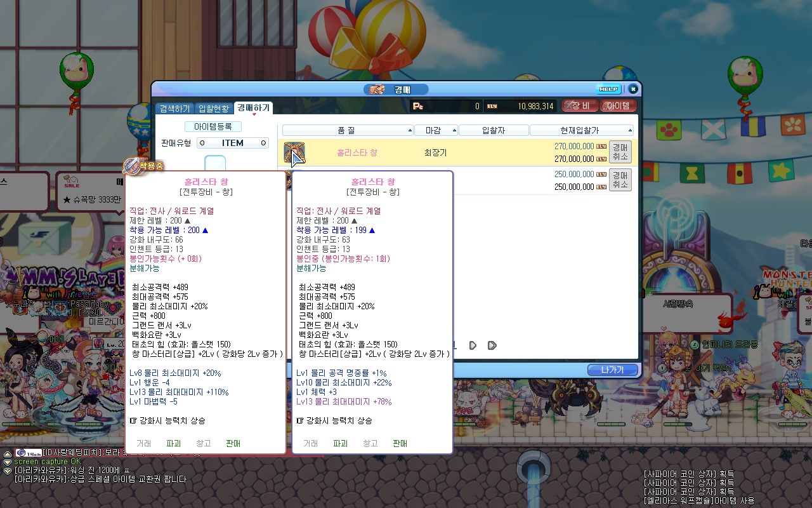Image resolution: width=812 pixels, height=508 pixels.
Task: Open the 장비 equipment window
Action: click(580, 106)
